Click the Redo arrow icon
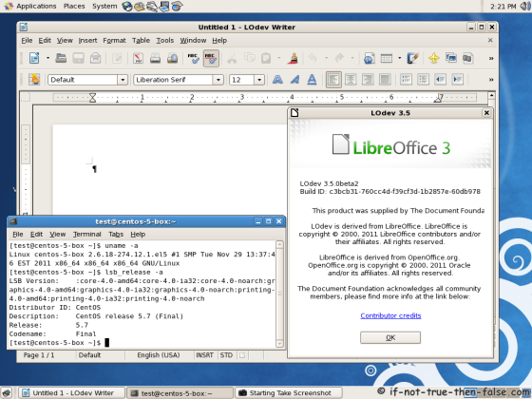This screenshot has height=399, width=532. pos(339,58)
